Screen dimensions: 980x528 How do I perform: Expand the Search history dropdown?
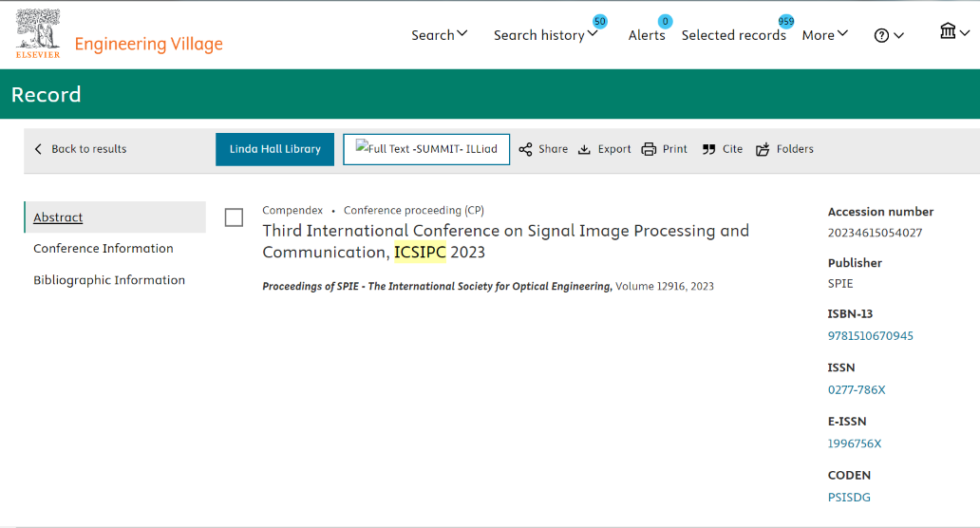[x=545, y=35]
